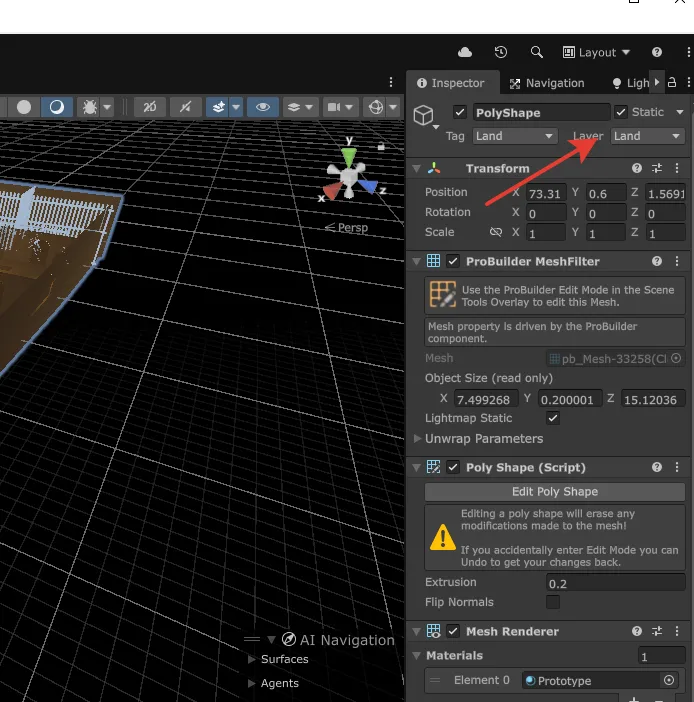
Task: Open Transform preset settings icon
Action: (657, 169)
